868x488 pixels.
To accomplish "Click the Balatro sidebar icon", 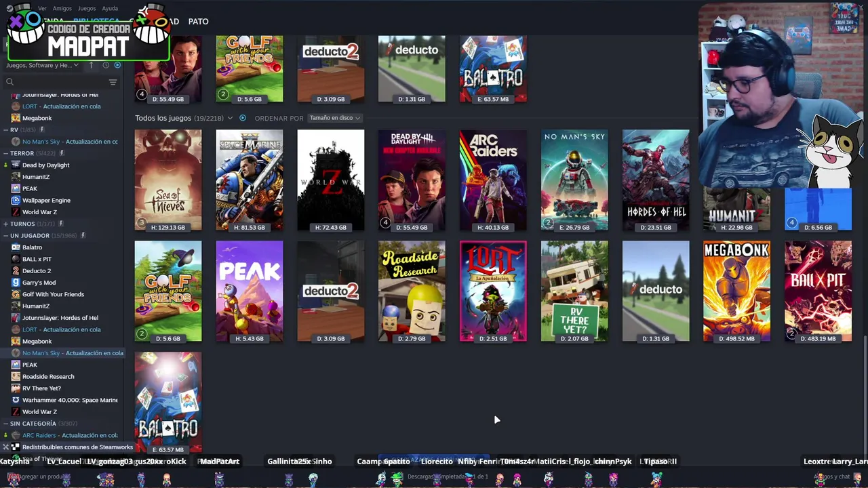I will (16, 247).
